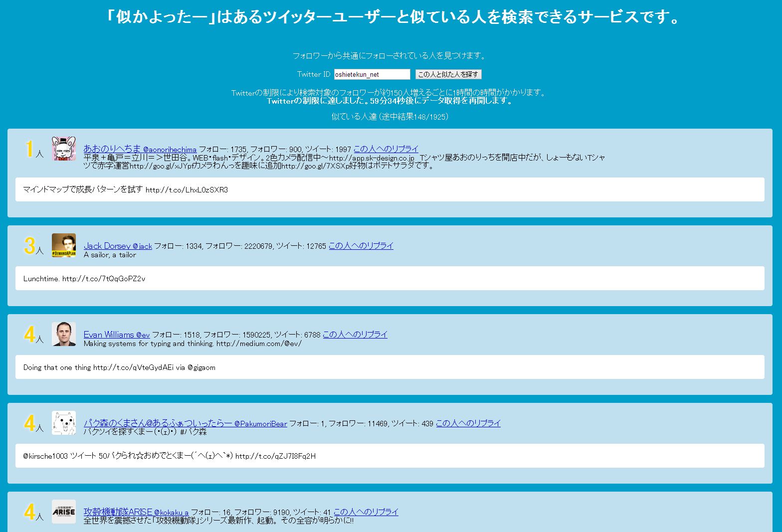
Task: Click reply link for 攻殻機動隊ARISE
Action: pos(366,512)
